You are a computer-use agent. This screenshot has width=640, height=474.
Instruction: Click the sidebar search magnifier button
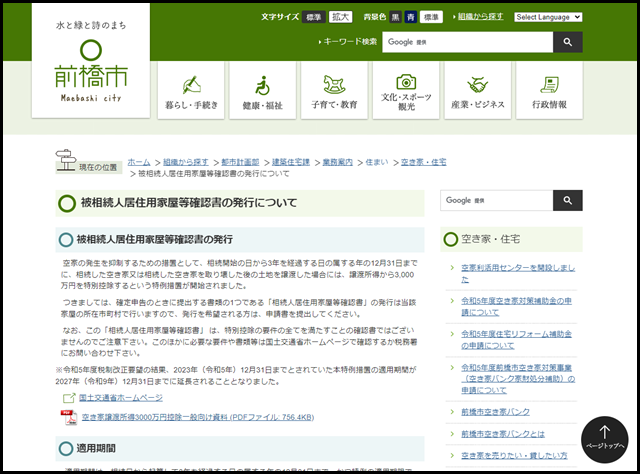coord(567,200)
